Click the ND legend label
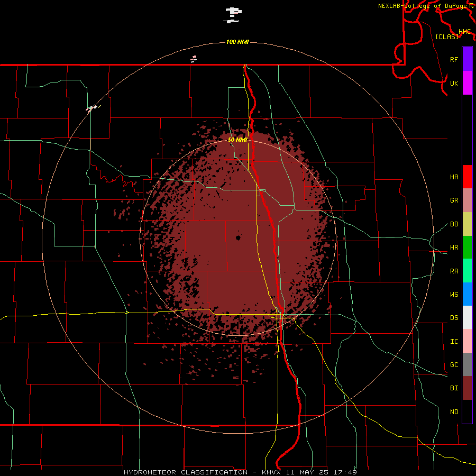 pos(454,412)
